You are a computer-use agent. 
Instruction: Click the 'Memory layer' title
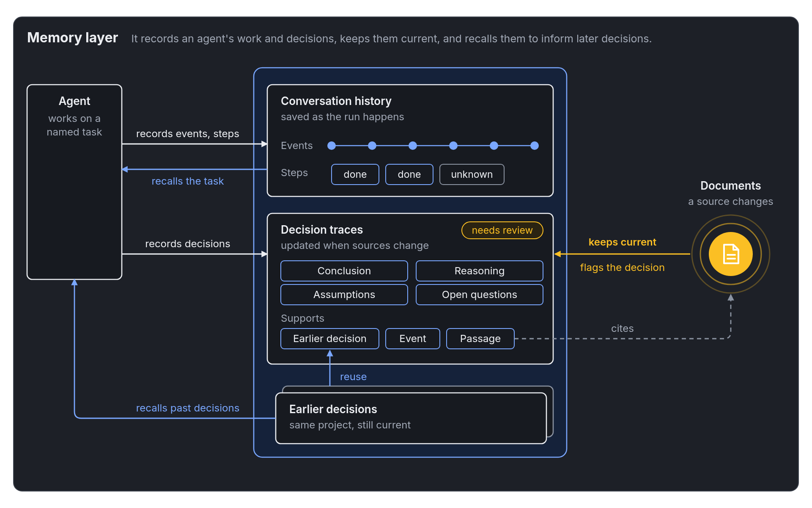pyautogui.click(x=72, y=38)
